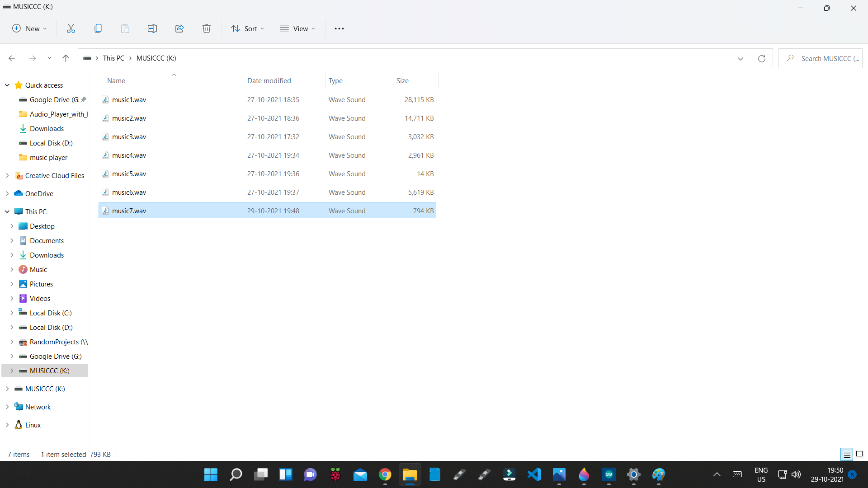Screen dimensions: 868x488
Task: Click the New button
Action: [x=29, y=28]
